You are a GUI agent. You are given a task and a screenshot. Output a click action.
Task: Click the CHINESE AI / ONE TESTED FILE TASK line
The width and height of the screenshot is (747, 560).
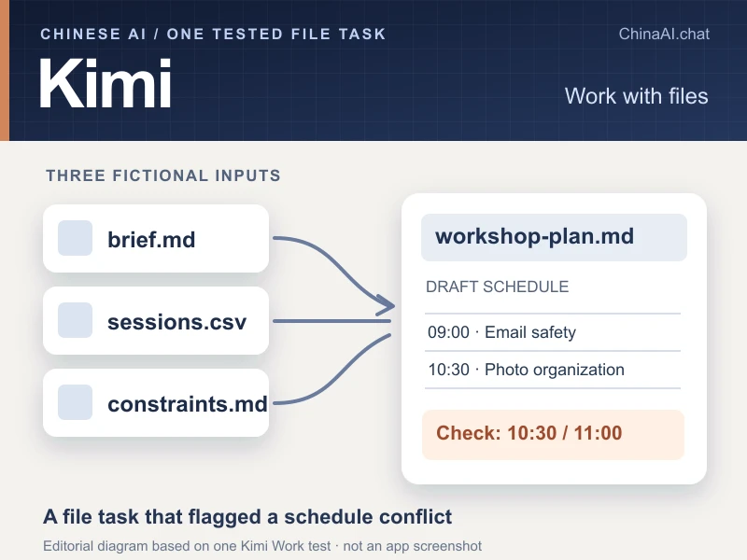[213, 35]
